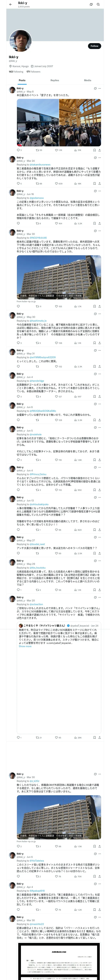The image size is (110, 980).
Task: Follow the Ikki-y account
Action: click(x=94, y=46)
